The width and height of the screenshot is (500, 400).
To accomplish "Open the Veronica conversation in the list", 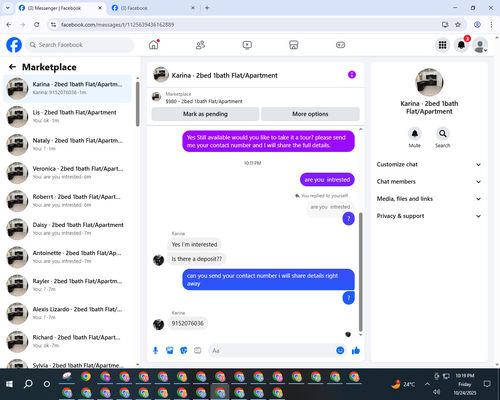I will click(67, 173).
